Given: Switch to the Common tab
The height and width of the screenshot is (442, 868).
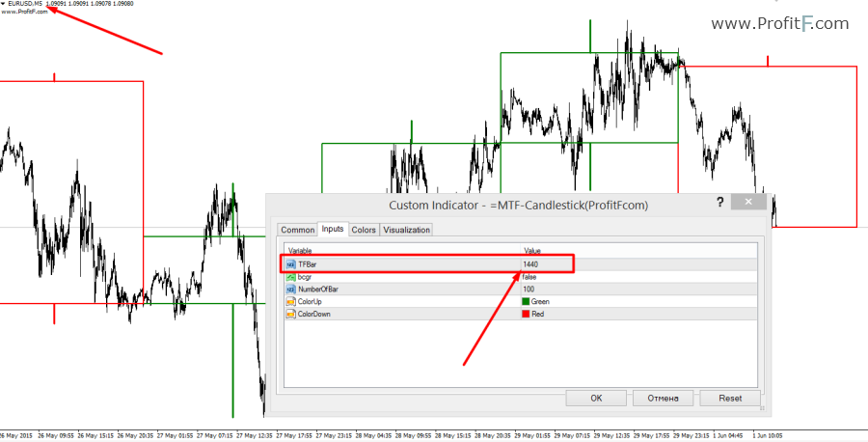Looking at the screenshot, I should coord(298,230).
